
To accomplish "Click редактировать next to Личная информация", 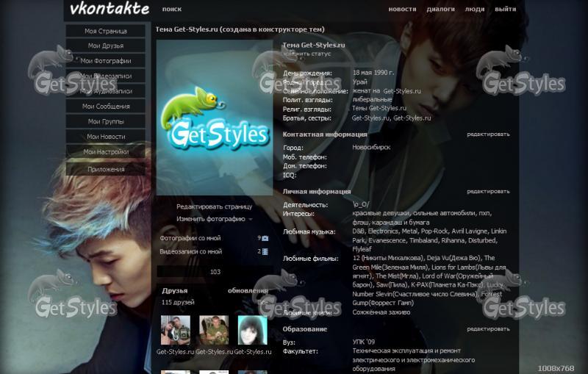I will click(488, 192).
